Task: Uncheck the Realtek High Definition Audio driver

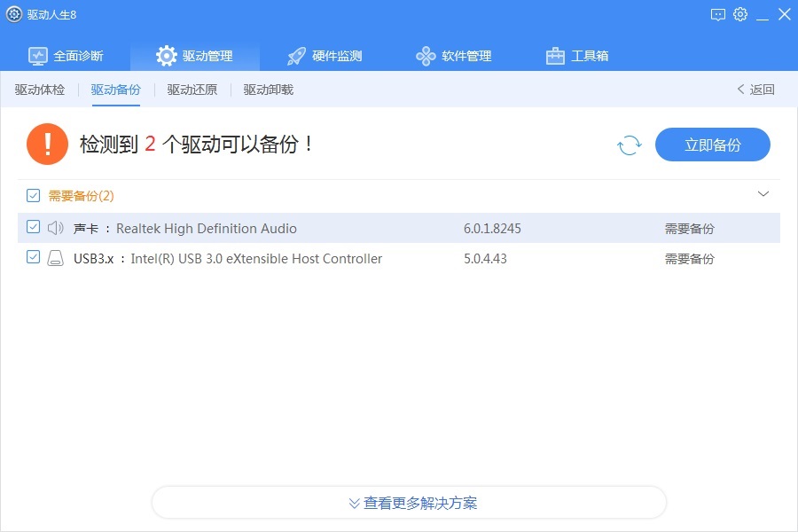Action: (x=33, y=228)
